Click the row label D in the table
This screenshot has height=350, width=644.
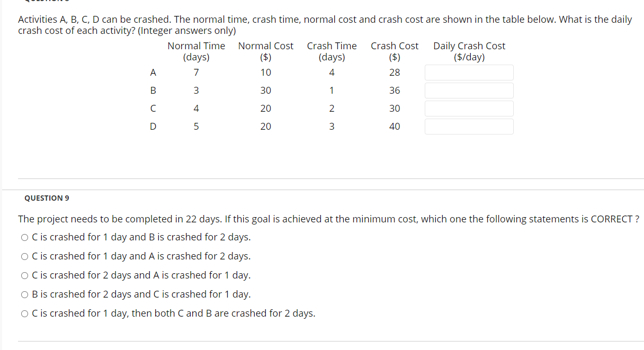pyautogui.click(x=153, y=126)
